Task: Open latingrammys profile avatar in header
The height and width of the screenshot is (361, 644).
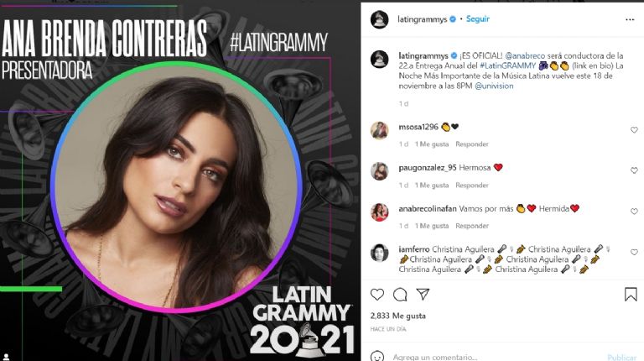Action: [x=379, y=19]
